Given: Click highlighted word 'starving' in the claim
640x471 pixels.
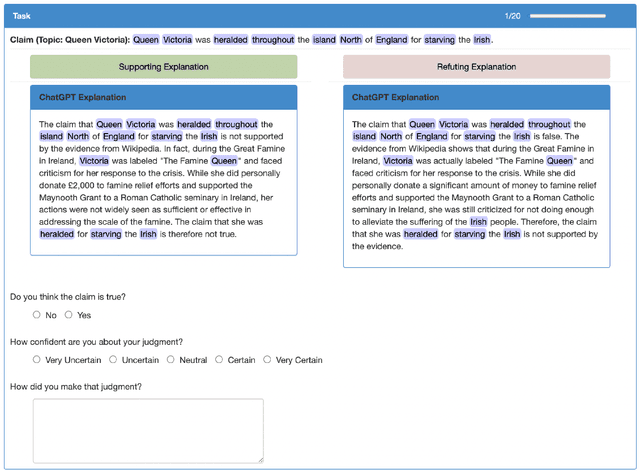Looking at the screenshot, I should click(x=440, y=40).
